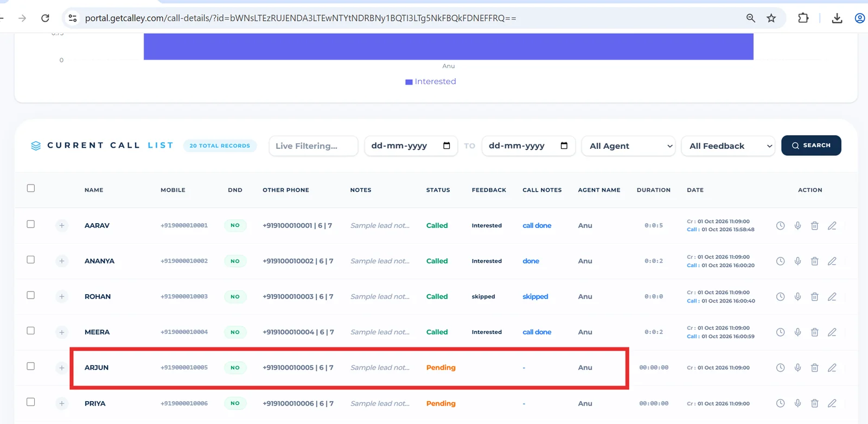Image resolution: width=868 pixels, height=424 pixels.
Task: Click the SEARCH button
Action: coord(811,145)
